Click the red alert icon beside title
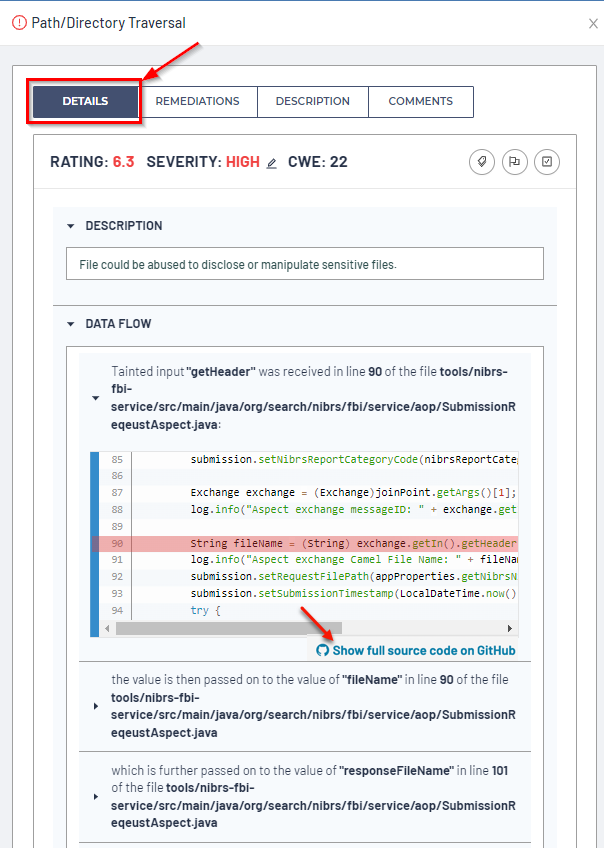This screenshot has height=848, width=604. (x=20, y=23)
